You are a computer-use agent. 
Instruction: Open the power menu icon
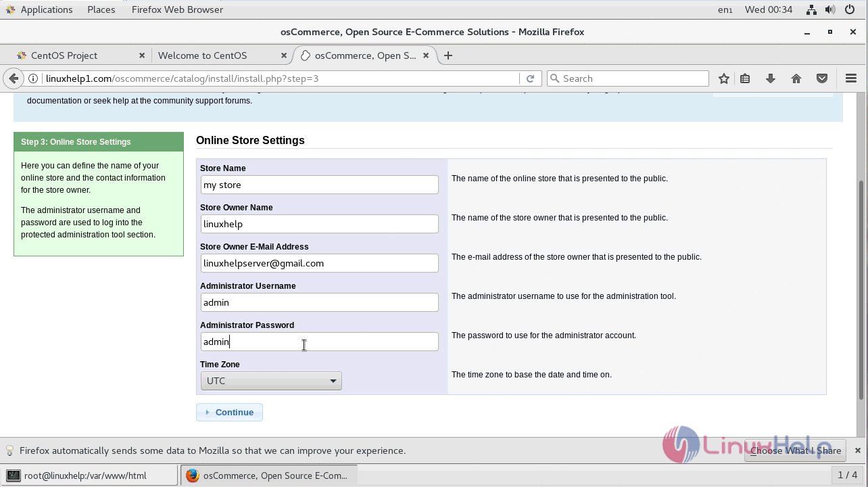(850, 9)
